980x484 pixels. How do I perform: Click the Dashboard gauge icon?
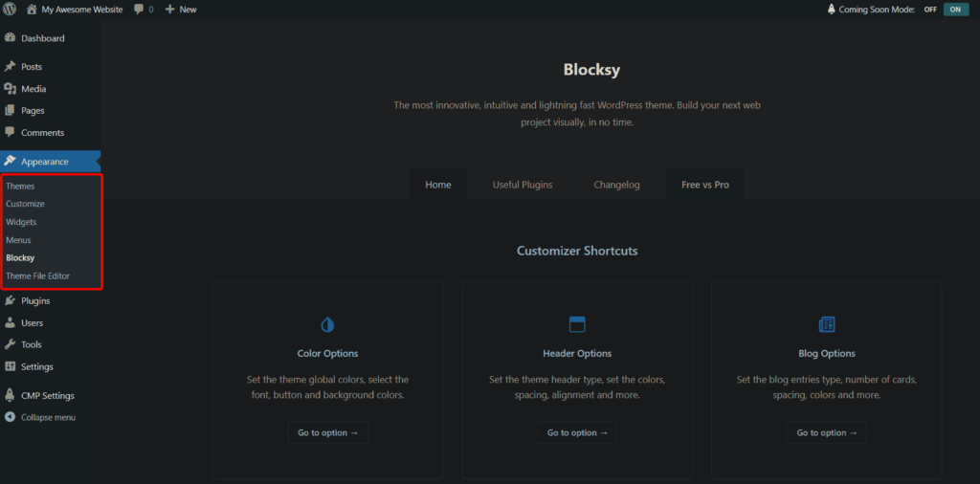coord(10,38)
